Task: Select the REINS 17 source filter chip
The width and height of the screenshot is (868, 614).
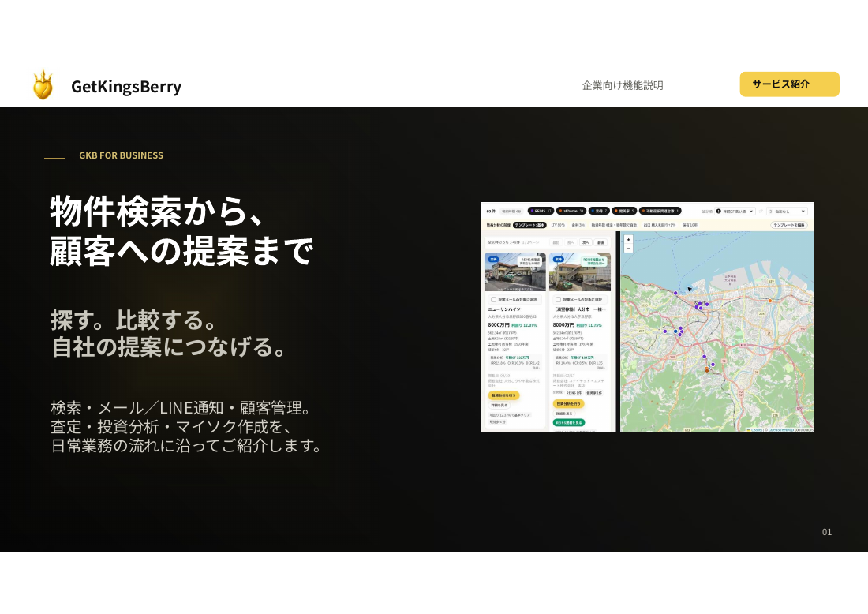Action: [541, 211]
